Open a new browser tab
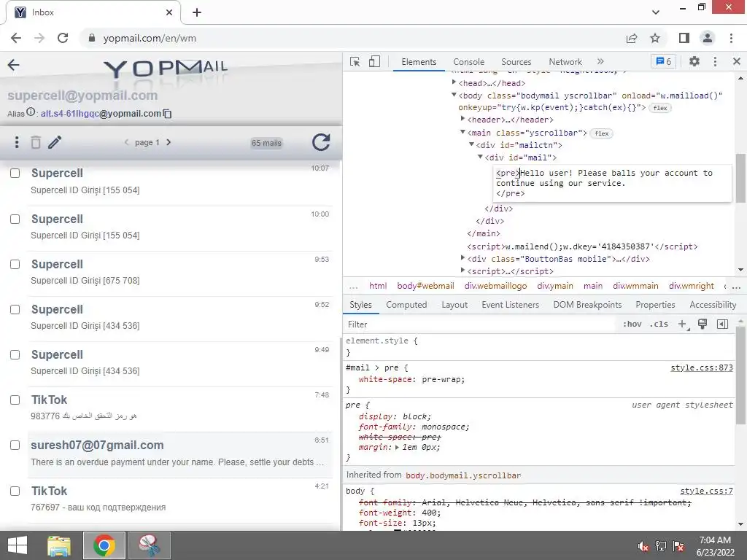747x560 pixels. (x=197, y=12)
